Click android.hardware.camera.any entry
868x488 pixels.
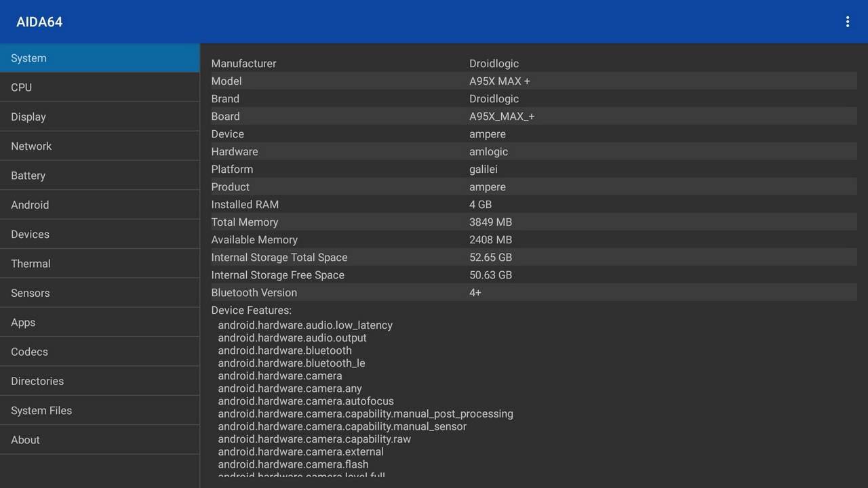coord(290,388)
